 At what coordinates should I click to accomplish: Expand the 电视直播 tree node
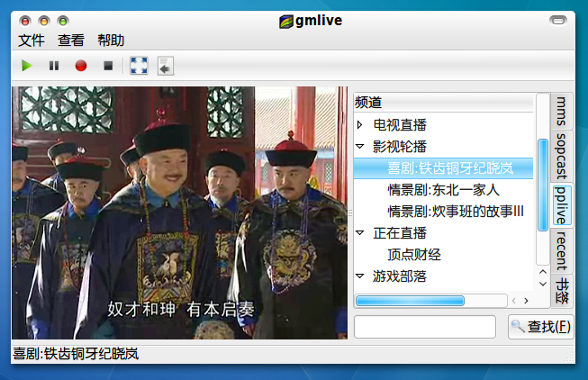click(360, 125)
